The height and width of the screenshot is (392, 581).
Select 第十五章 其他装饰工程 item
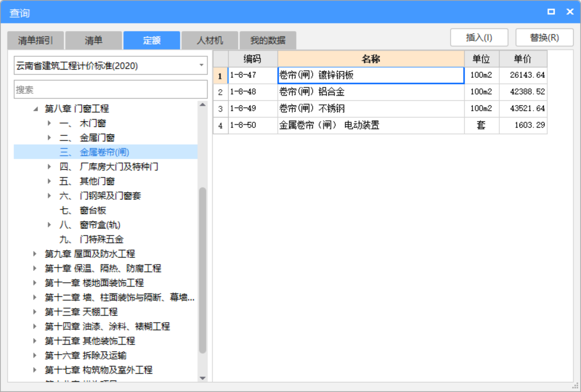tap(90, 341)
